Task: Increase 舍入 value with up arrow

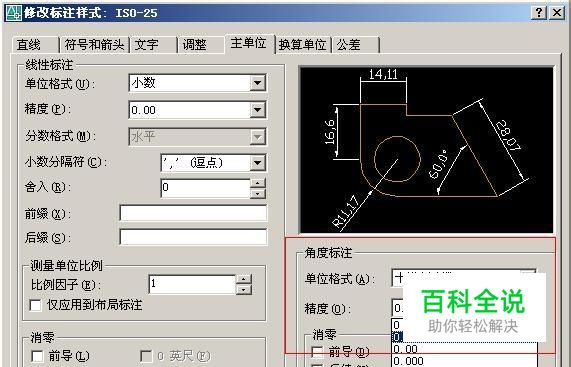Action: click(258, 183)
